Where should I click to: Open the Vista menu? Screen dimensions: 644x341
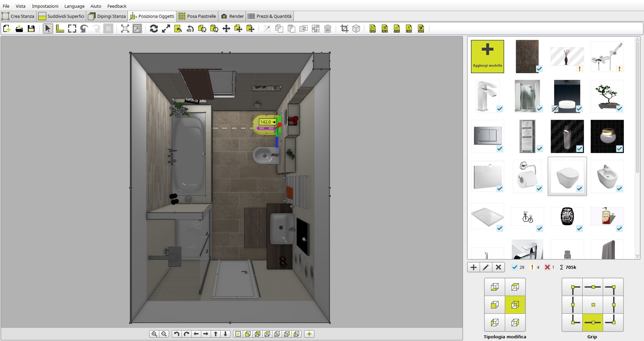click(x=20, y=6)
